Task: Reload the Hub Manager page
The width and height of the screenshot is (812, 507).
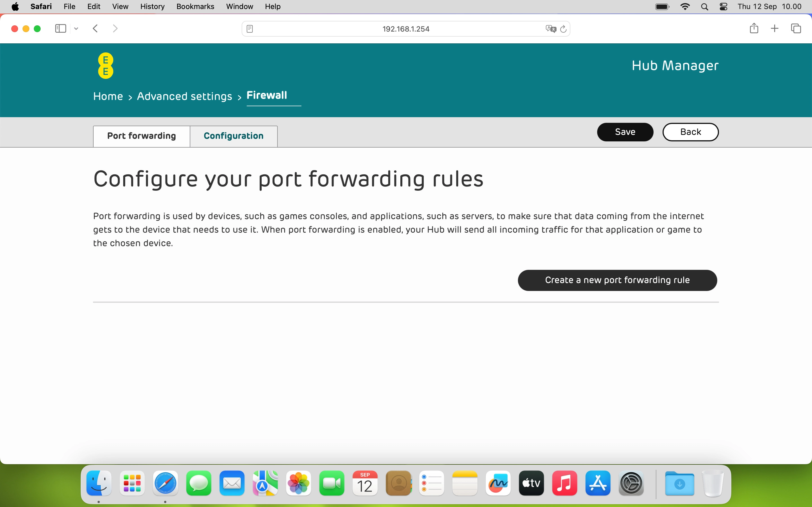Action: (x=563, y=29)
